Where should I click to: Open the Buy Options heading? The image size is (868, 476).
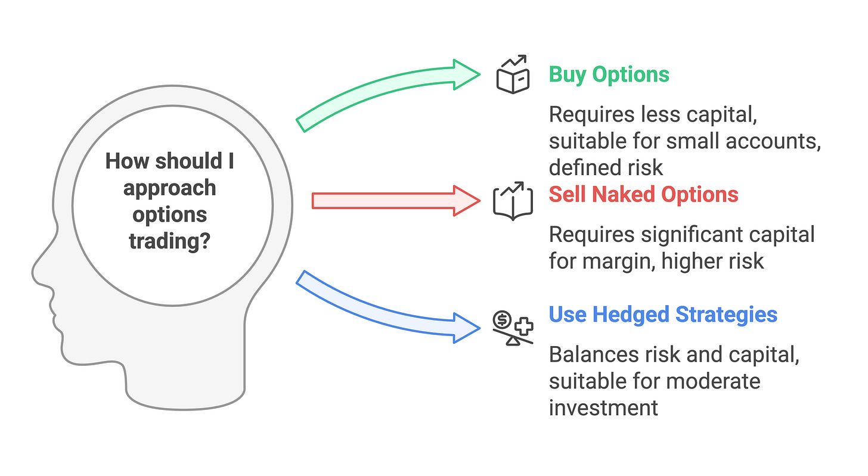pyautogui.click(x=609, y=75)
